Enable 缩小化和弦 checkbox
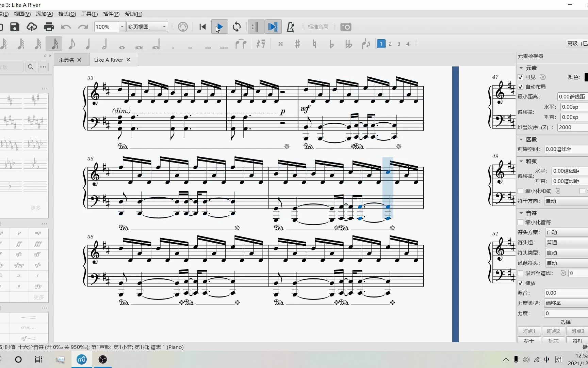This screenshot has height=368, width=588. (520, 191)
